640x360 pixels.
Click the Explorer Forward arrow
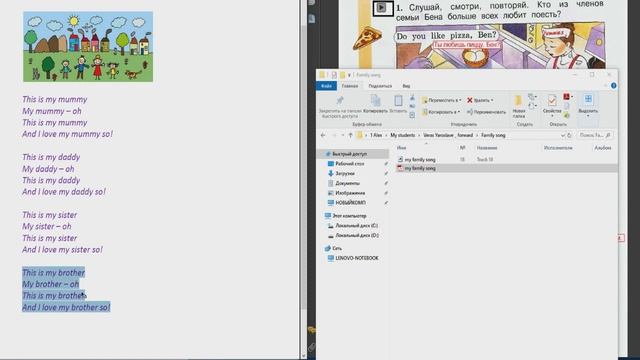pyautogui.click(x=334, y=135)
